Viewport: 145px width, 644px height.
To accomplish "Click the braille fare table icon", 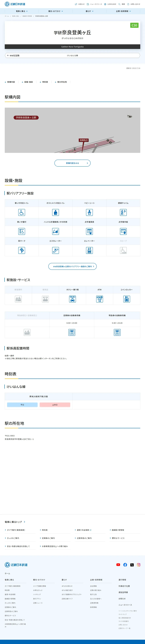I will click(x=89, y=232).
